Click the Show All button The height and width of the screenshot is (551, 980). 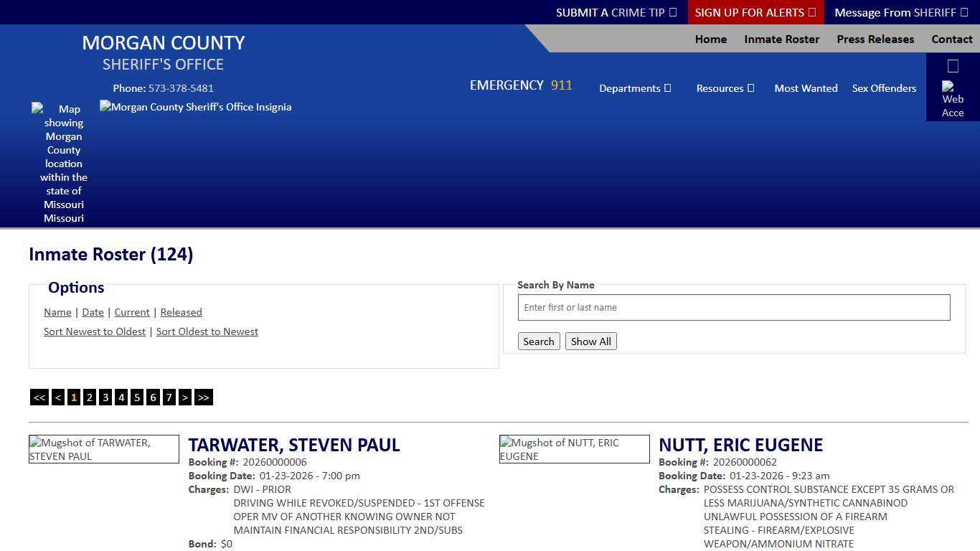click(x=590, y=341)
